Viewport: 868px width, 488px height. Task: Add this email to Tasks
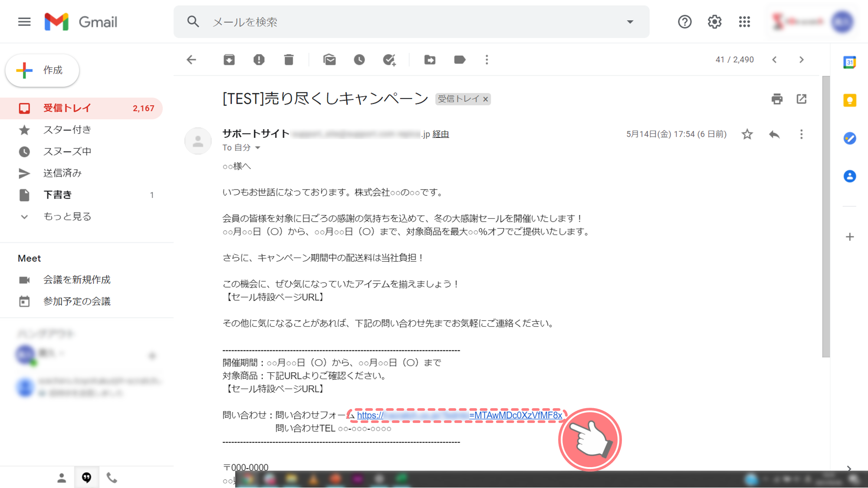tap(389, 60)
